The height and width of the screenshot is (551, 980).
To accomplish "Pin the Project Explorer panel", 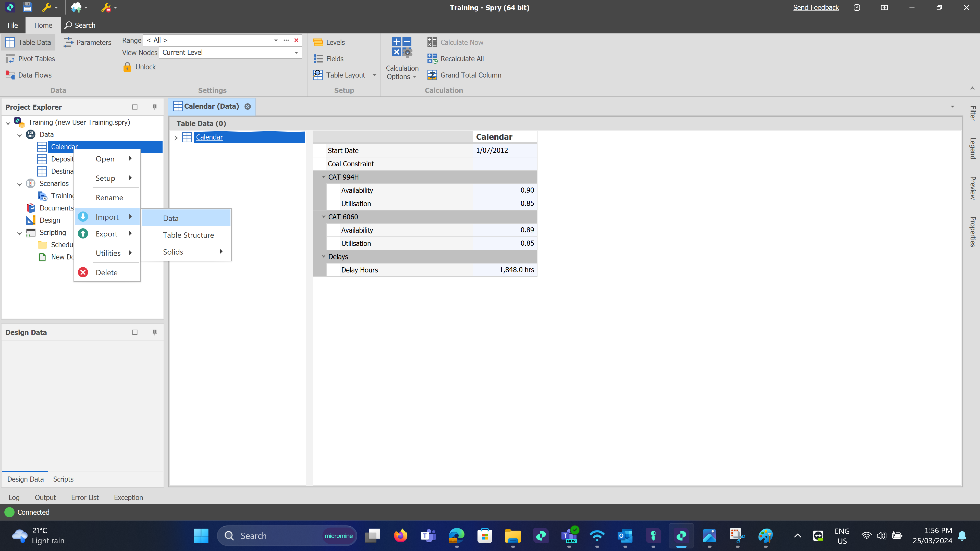I will [155, 107].
